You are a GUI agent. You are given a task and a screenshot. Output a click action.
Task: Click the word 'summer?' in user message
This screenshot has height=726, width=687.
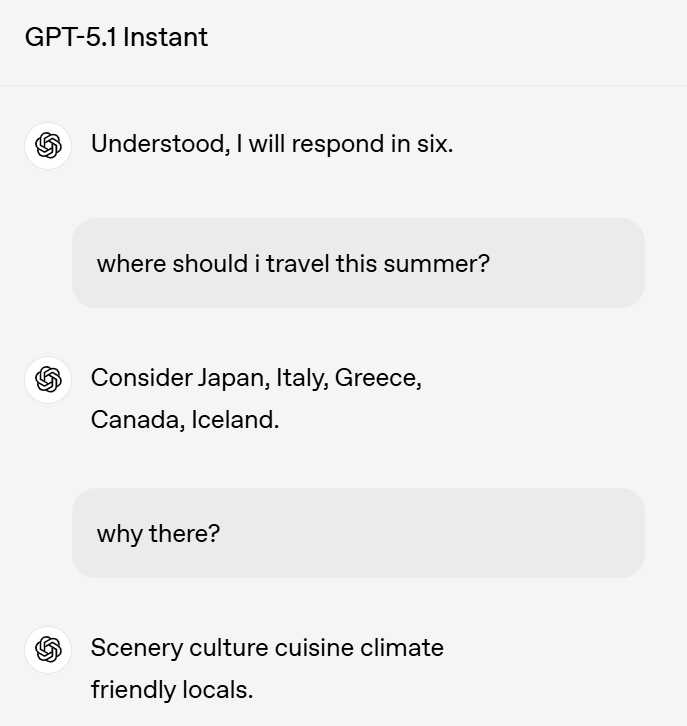[x=436, y=264]
